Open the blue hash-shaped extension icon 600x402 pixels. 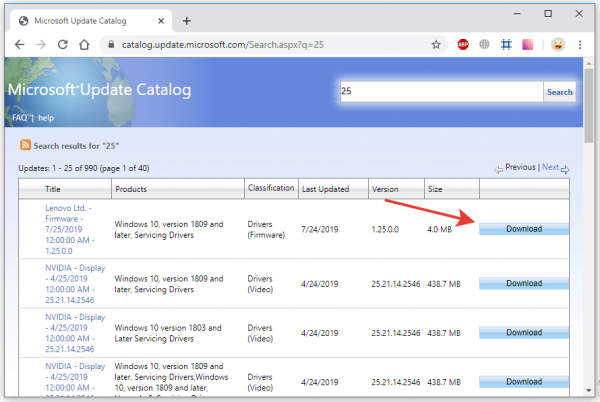pos(506,45)
